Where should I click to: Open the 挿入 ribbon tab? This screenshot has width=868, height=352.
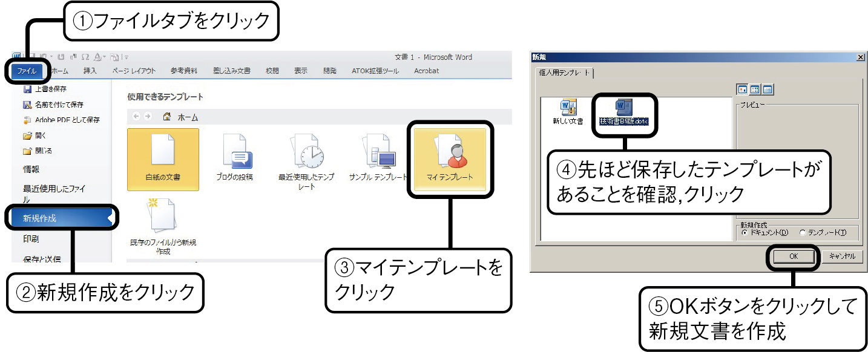pyautogui.click(x=90, y=71)
